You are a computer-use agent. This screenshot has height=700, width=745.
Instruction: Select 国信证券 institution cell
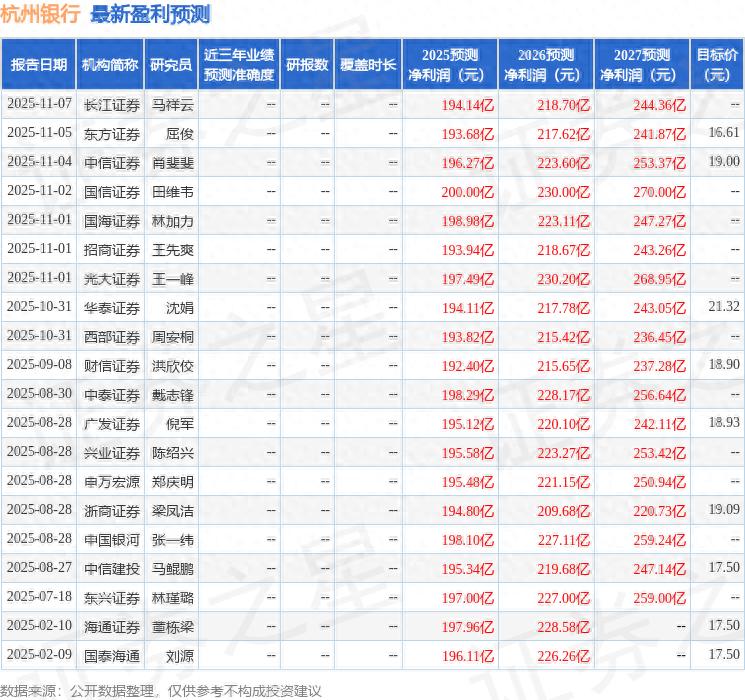click(112, 192)
